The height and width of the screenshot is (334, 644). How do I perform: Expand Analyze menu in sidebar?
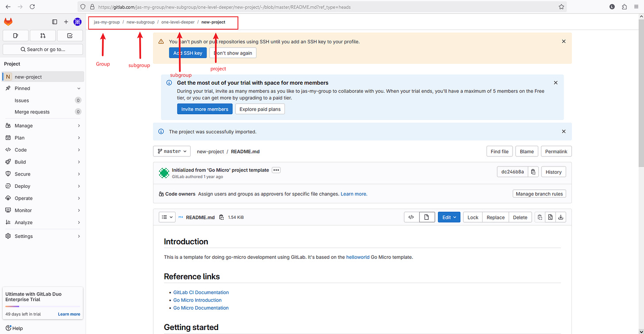(43, 222)
